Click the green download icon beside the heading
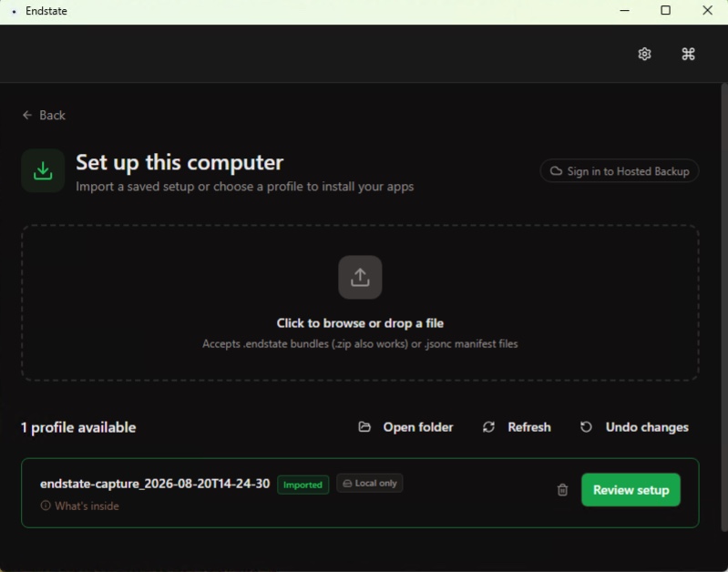728x572 pixels. [43, 170]
